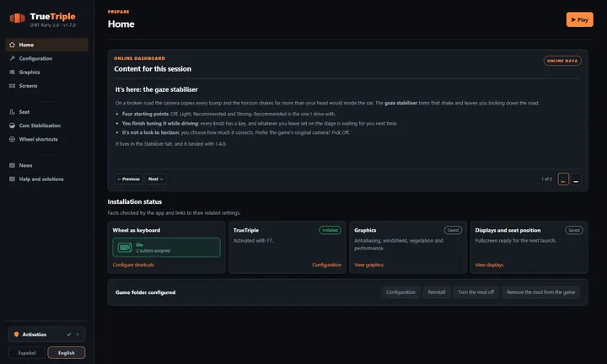This screenshot has width=607, height=364.
Task: Click Saved badge on Displays and seat position
Action: [574, 230]
